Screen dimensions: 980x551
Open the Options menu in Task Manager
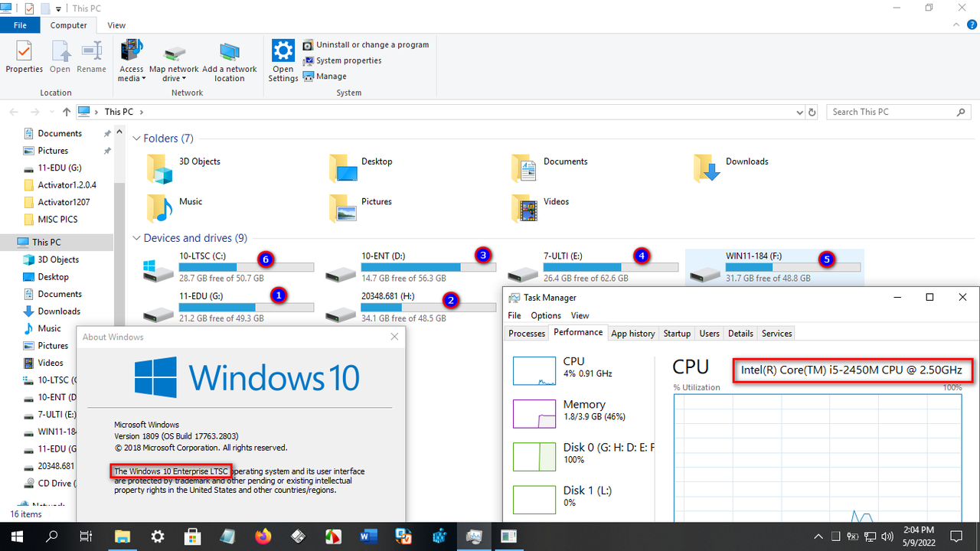coord(546,315)
